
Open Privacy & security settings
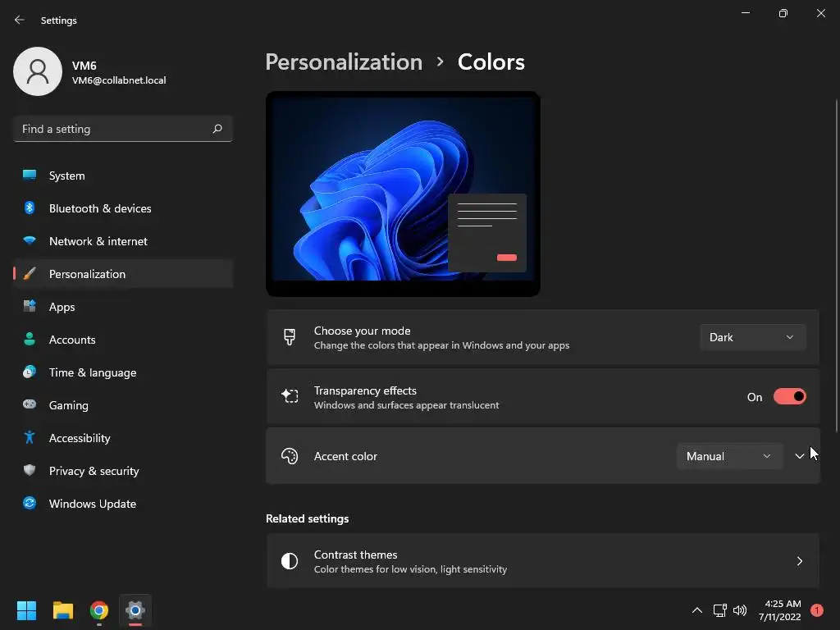click(123, 471)
